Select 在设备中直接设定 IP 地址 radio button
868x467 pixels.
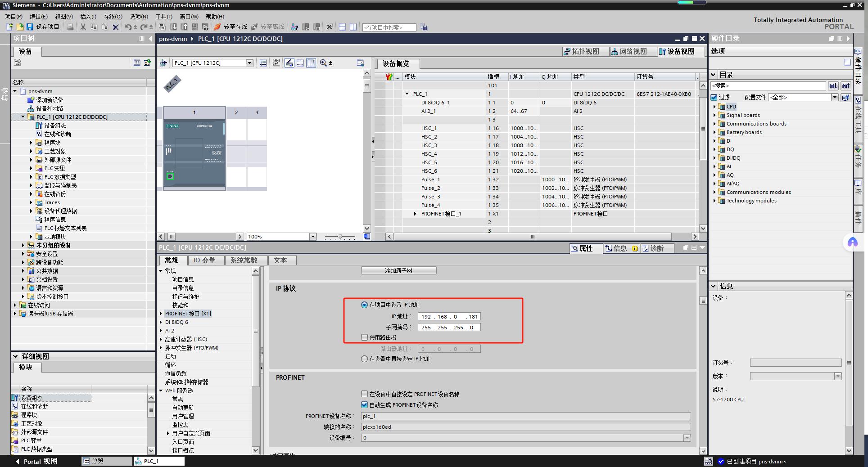364,359
